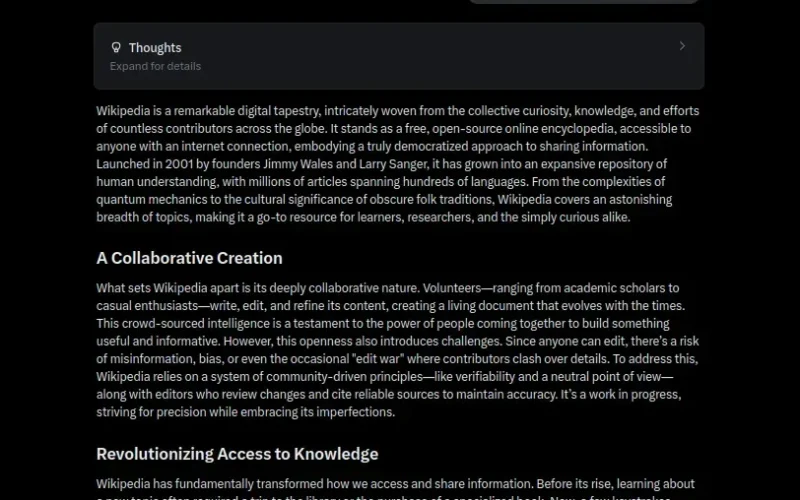
Task: Click the sentence starting "What sets Wikipedia apart"
Action: [x=258, y=288]
